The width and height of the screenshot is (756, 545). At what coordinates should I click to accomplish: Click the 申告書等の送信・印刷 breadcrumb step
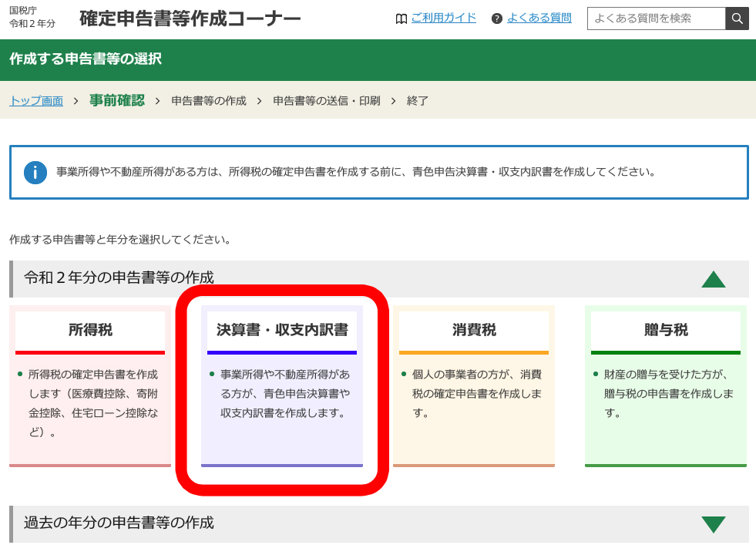point(327,101)
